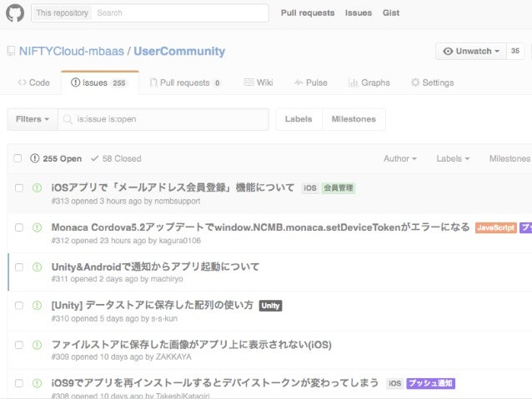Open issue titled Monaca Cordova5.2 setDeviceToken error
Screen dimensions: 532x399
pyautogui.click(x=260, y=227)
